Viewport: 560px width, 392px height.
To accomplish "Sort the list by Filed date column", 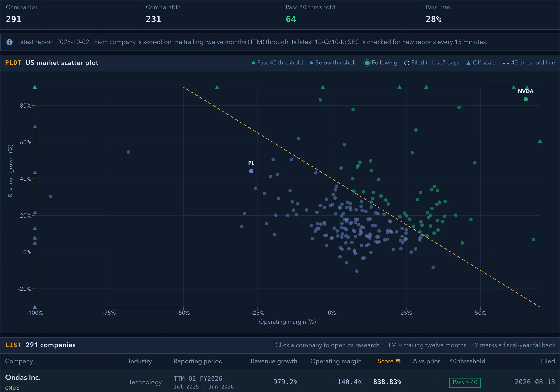I will click(x=548, y=361).
